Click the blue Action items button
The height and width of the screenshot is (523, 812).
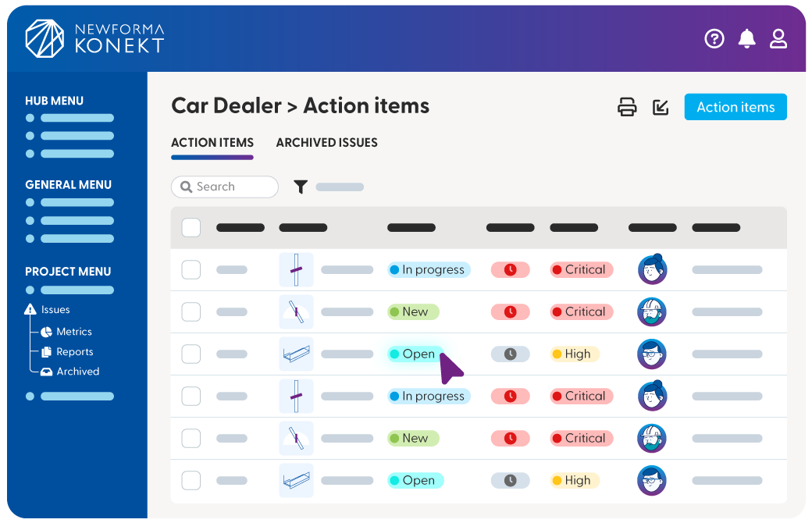pyautogui.click(x=735, y=107)
